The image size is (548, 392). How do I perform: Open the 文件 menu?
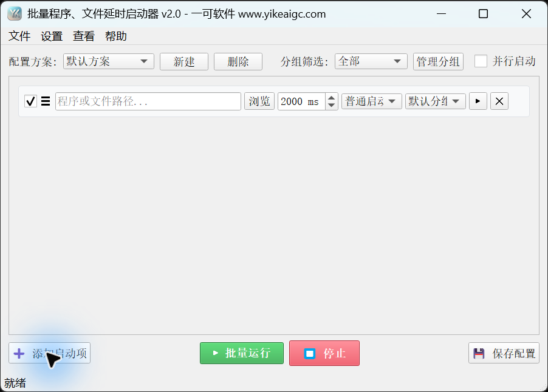click(19, 36)
